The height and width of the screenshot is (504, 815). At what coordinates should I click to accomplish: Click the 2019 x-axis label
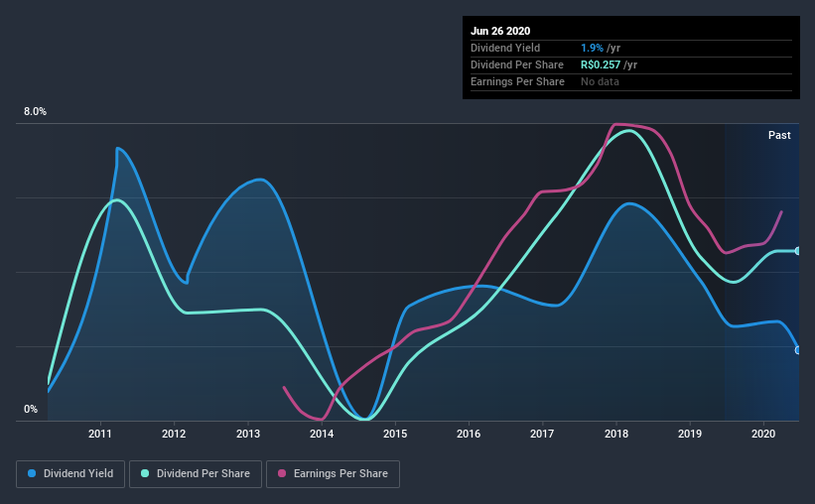pos(690,434)
